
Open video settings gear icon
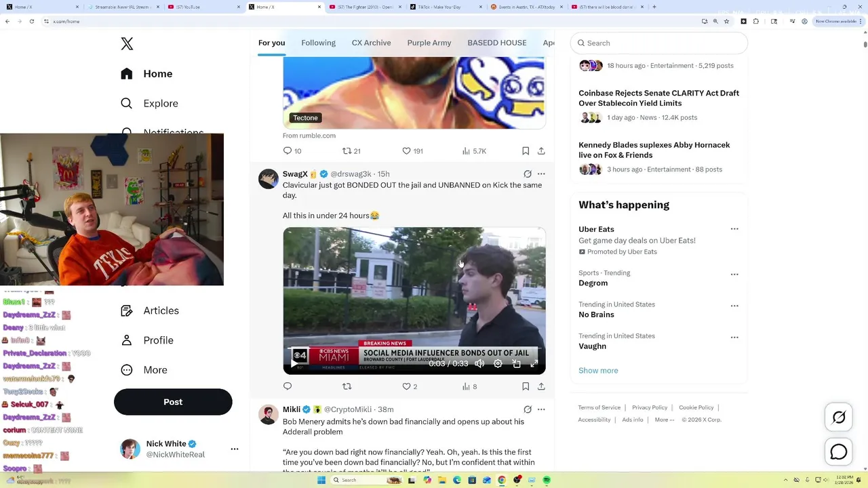(x=498, y=364)
